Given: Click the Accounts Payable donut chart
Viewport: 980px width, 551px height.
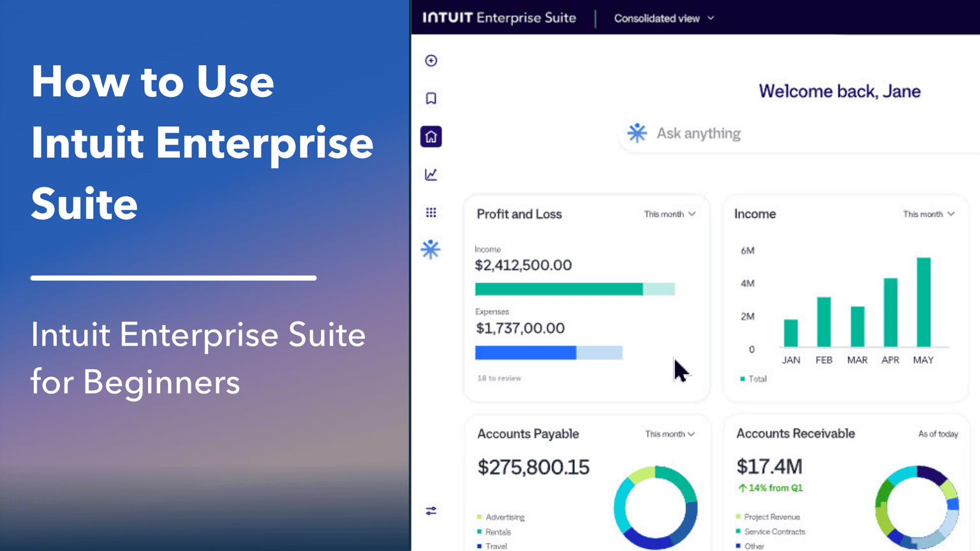Looking at the screenshot, I should pos(655,508).
